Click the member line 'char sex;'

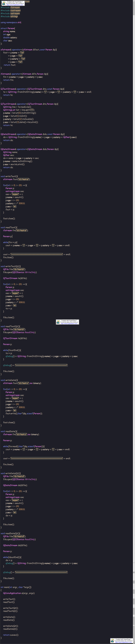[x=8, y=41]
